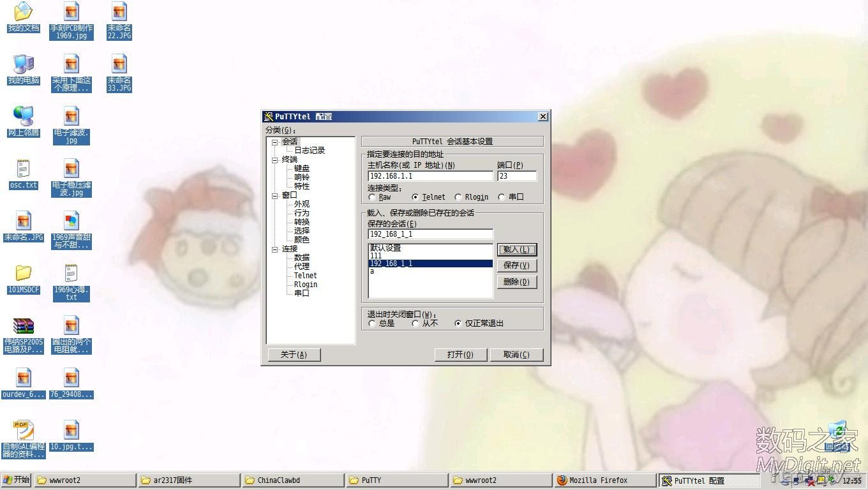The height and width of the screenshot is (490, 868).
Task: Select the 101MSDCF folder icon
Action: point(23,274)
